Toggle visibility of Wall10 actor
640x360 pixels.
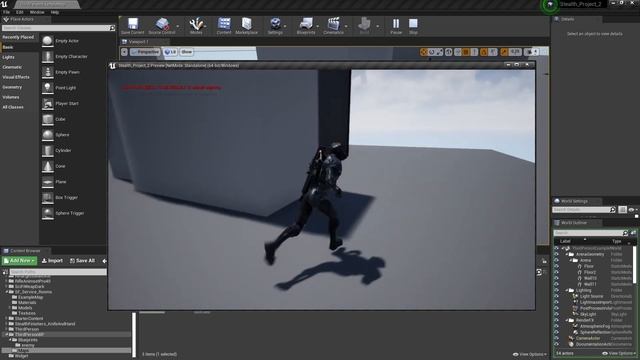click(556, 278)
